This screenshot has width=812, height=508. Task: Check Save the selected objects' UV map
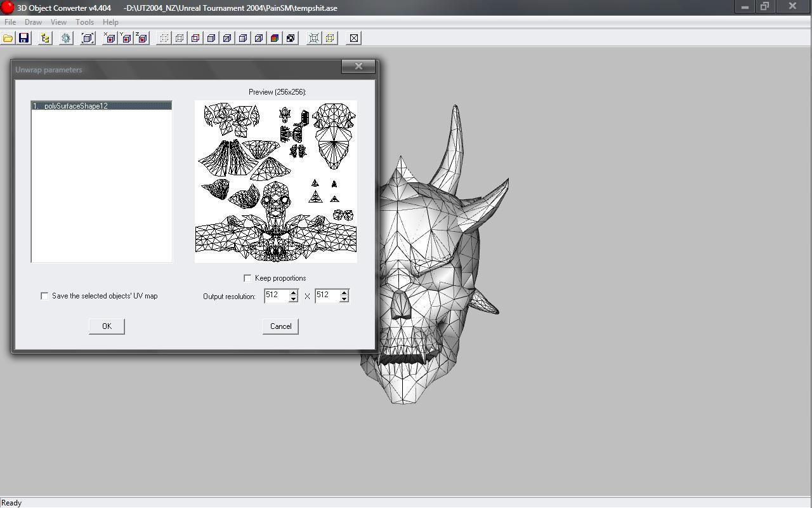click(x=44, y=296)
